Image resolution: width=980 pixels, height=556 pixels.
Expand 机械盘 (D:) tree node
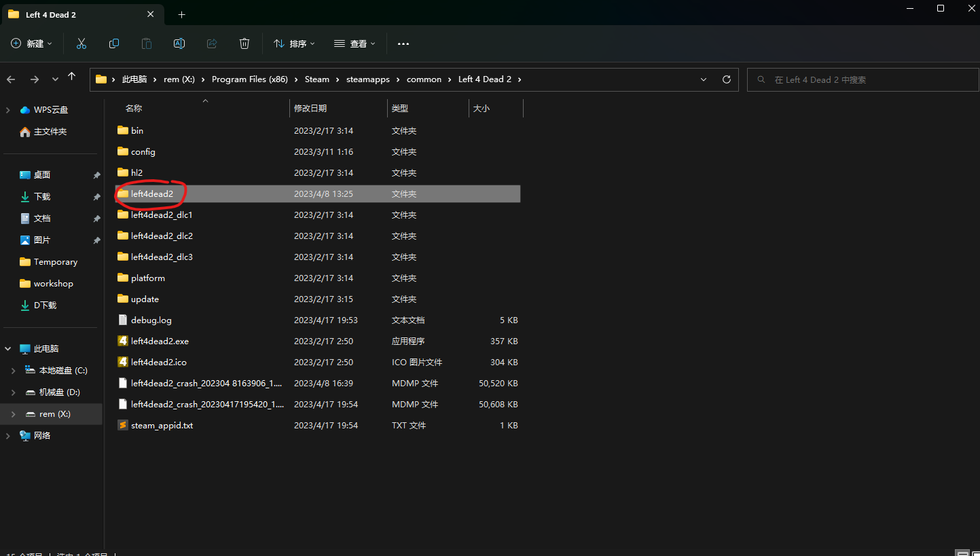pos(14,392)
